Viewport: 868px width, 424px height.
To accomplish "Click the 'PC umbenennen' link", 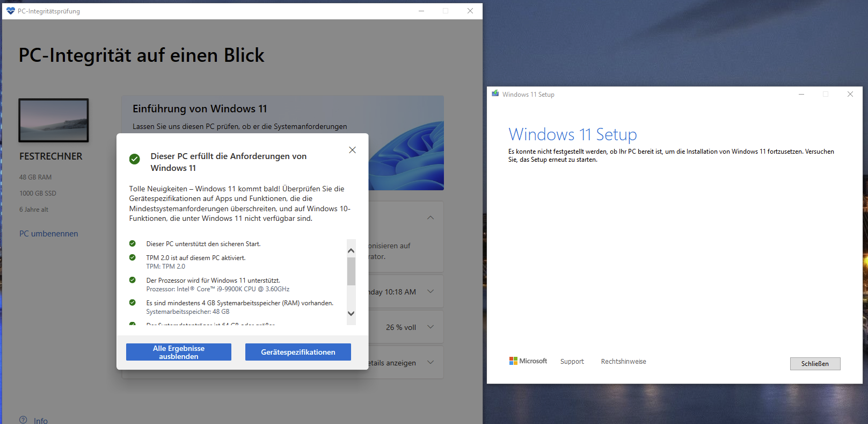I will pos(49,234).
